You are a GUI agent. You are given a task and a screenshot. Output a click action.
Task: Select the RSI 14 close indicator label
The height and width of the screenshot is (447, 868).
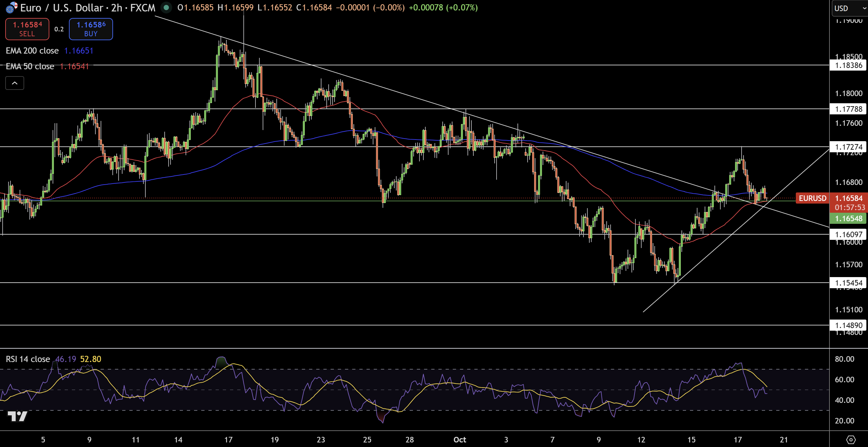point(28,359)
